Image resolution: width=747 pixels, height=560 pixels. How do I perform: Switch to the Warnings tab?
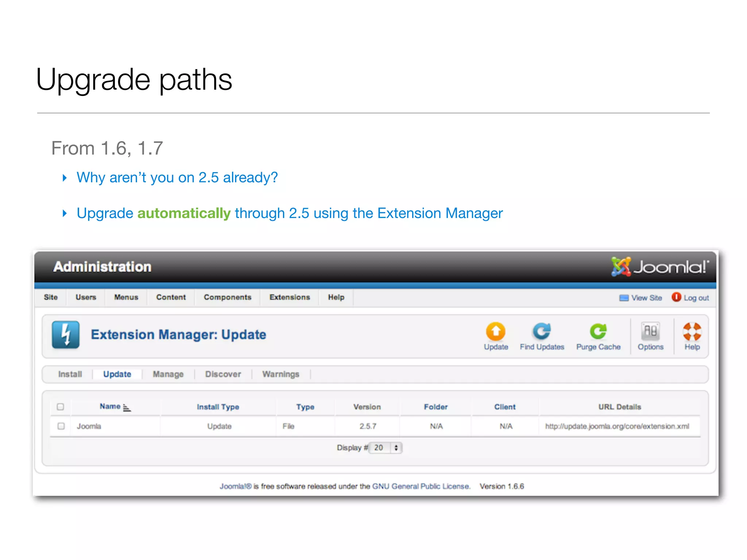click(280, 374)
